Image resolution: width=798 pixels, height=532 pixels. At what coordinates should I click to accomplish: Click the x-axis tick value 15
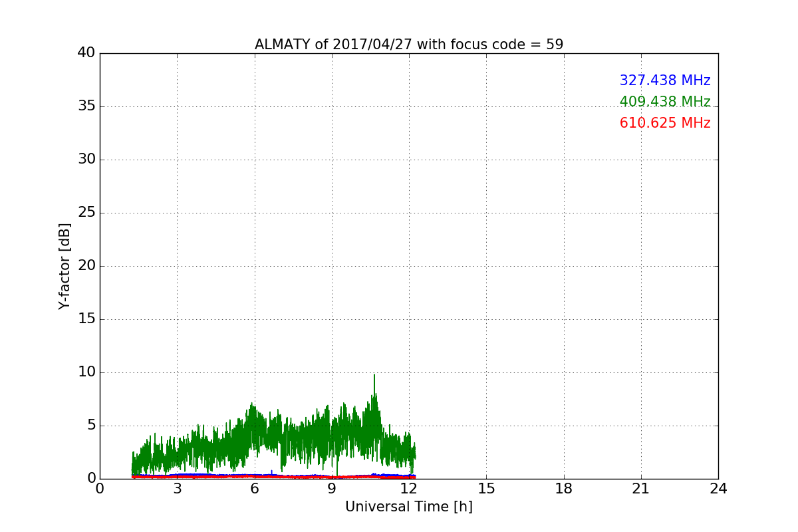486,489
